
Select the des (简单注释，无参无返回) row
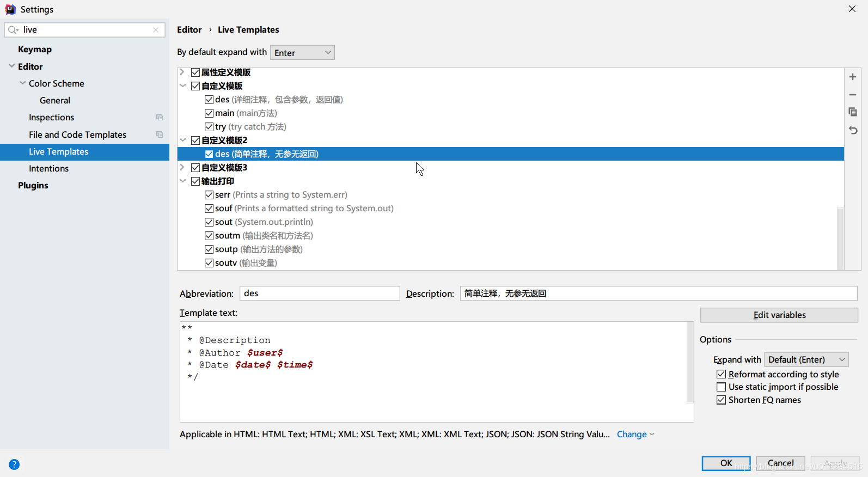(511, 154)
